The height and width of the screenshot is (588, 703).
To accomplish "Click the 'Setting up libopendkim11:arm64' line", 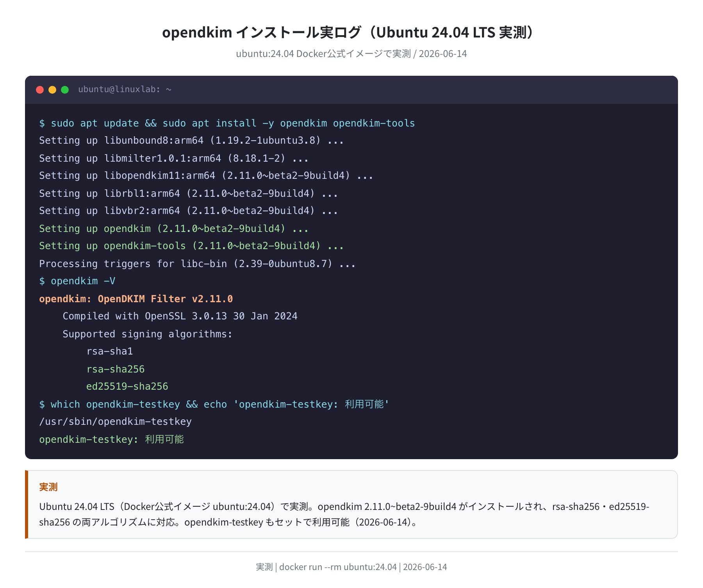I will (206, 176).
